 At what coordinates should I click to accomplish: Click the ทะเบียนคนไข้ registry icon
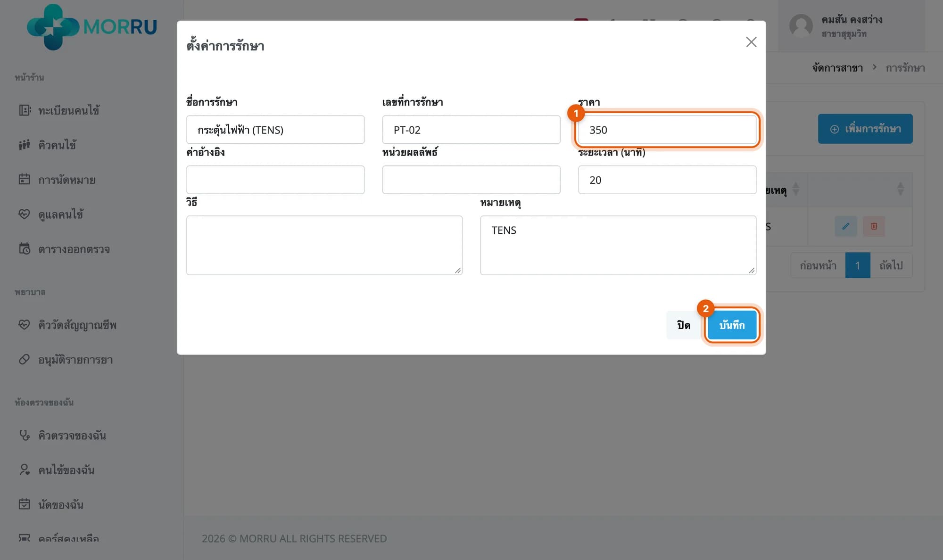(25, 110)
